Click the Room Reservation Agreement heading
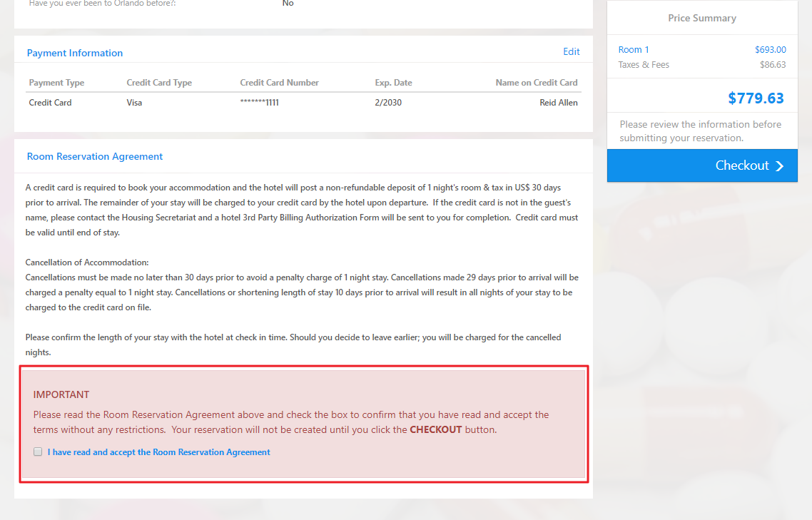This screenshot has height=520, width=812. (x=95, y=156)
